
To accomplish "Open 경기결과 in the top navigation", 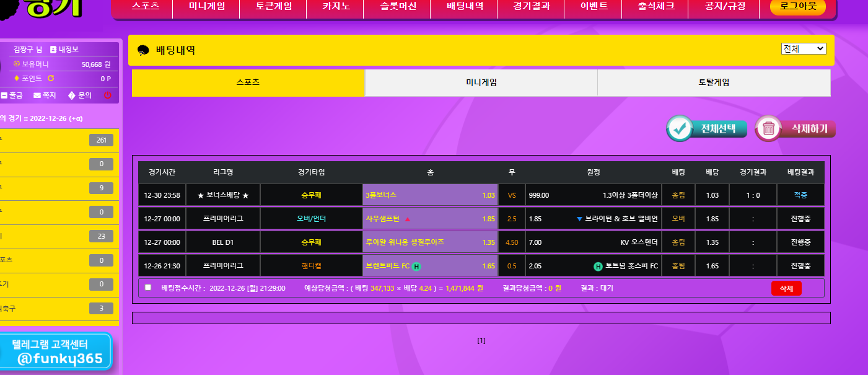I will [x=531, y=7].
